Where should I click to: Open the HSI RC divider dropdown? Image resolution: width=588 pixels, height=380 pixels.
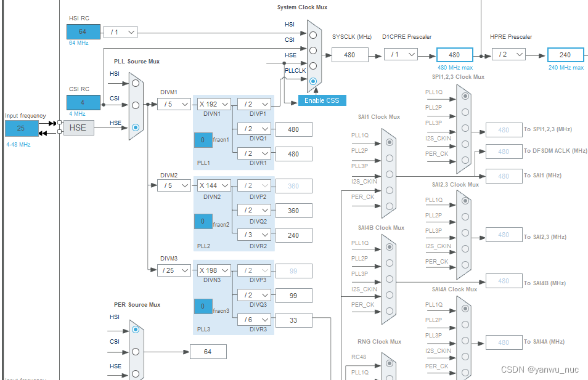pyautogui.click(x=120, y=32)
